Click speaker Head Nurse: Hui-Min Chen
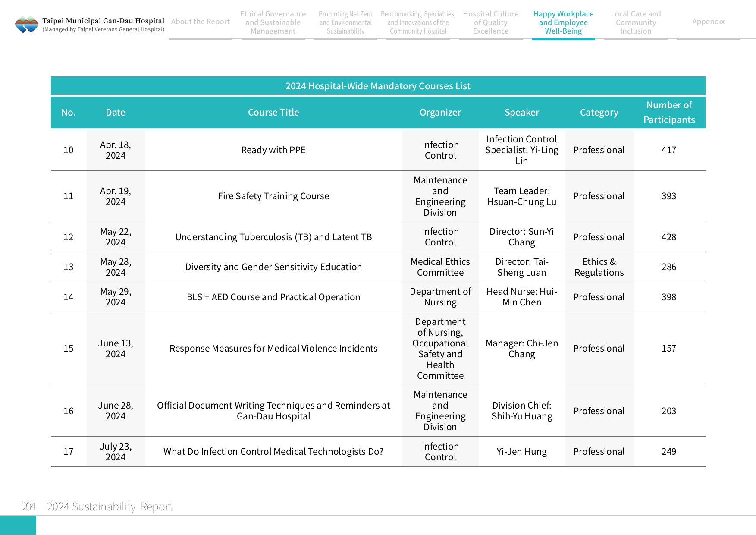 click(x=522, y=297)
